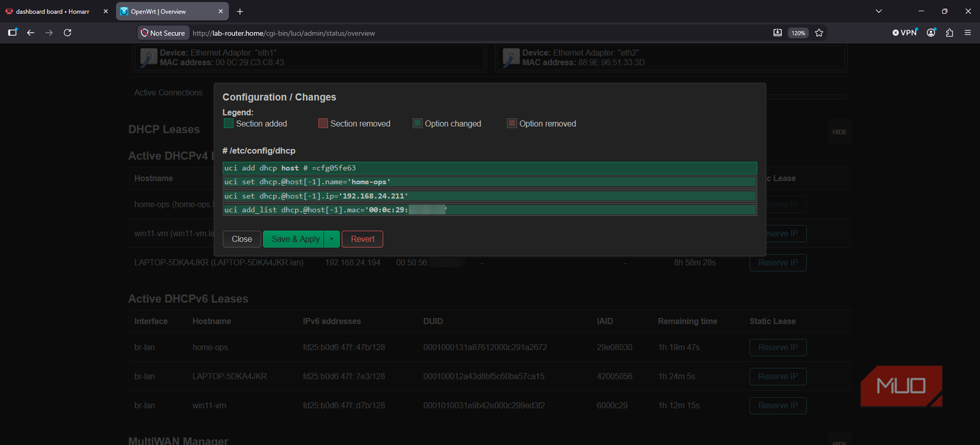Image resolution: width=980 pixels, height=445 pixels.
Task: Go back to the previous page
Action: pyautogui.click(x=30, y=33)
